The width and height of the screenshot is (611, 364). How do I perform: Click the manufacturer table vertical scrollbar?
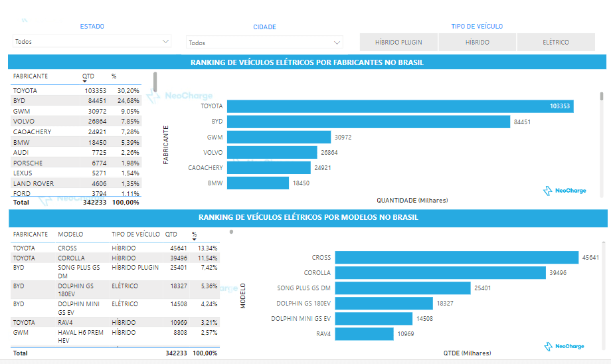tap(155, 82)
